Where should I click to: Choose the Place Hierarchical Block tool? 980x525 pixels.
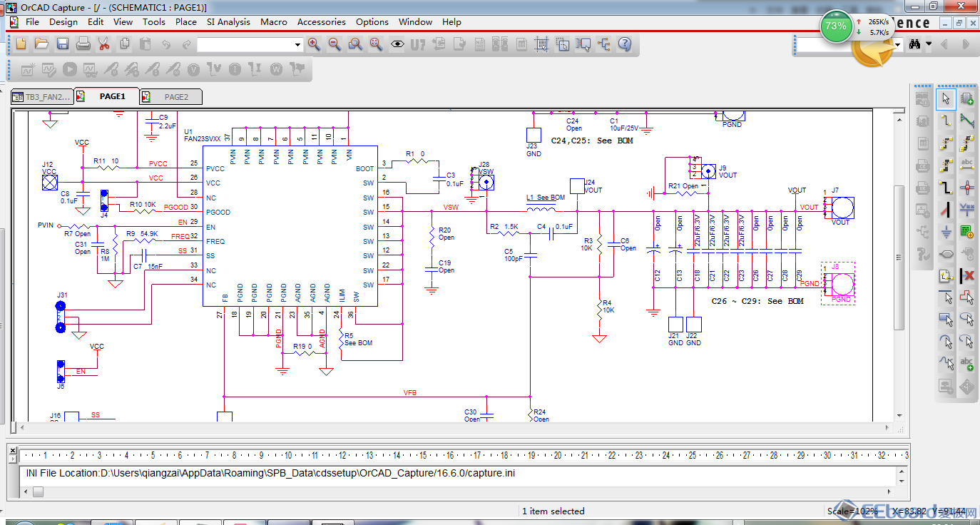[x=967, y=232]
